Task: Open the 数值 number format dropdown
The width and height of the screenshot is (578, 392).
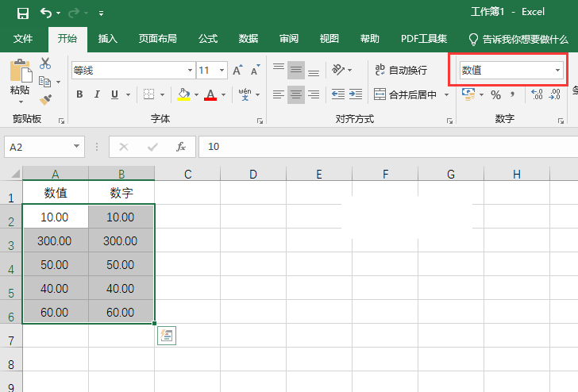Action: point(557,70)
